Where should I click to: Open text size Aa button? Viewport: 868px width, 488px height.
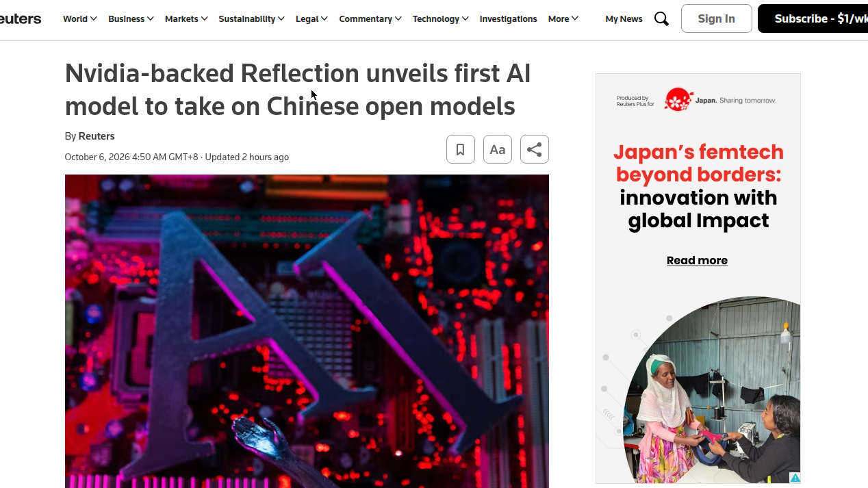coord(498,149)
